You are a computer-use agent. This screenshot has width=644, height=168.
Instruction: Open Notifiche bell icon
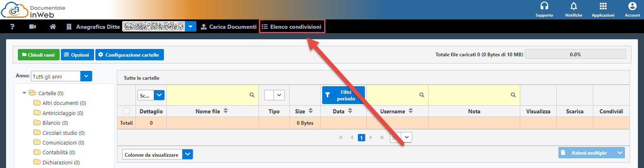coord(573,6)
